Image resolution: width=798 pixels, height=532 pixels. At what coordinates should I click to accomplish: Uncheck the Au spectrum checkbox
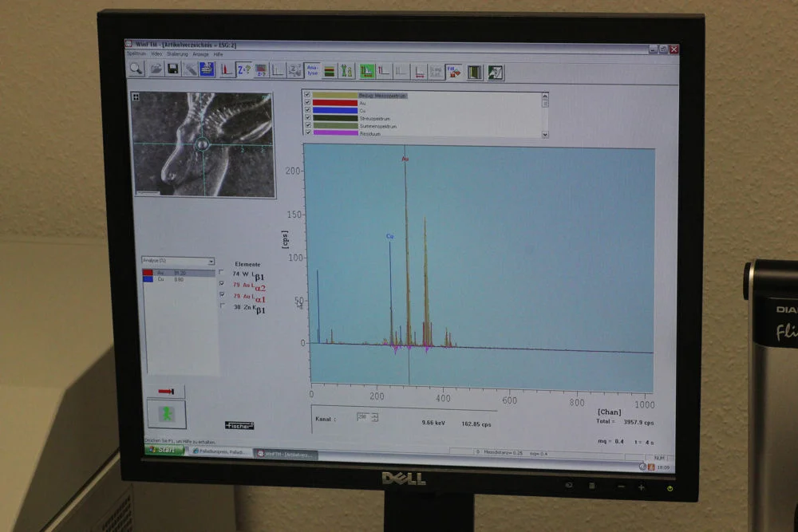(307, 102)
